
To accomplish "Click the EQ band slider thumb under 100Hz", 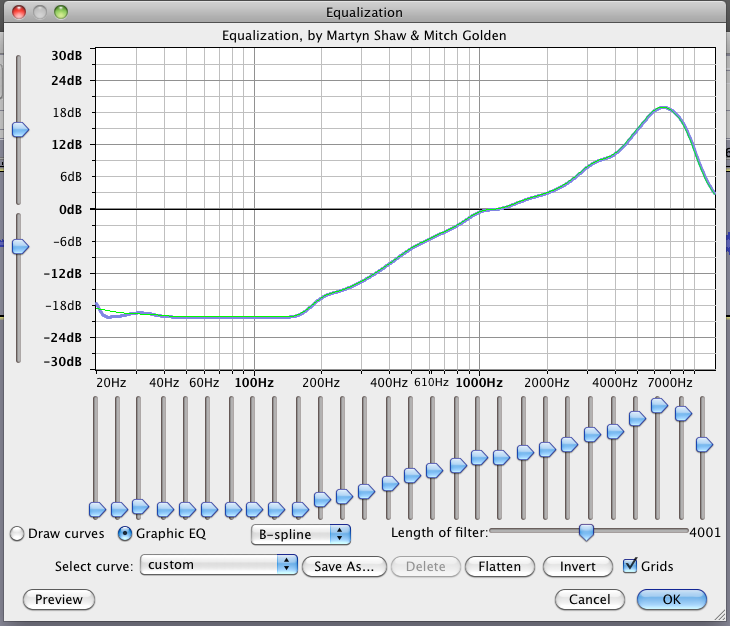I will pos(254,509).
